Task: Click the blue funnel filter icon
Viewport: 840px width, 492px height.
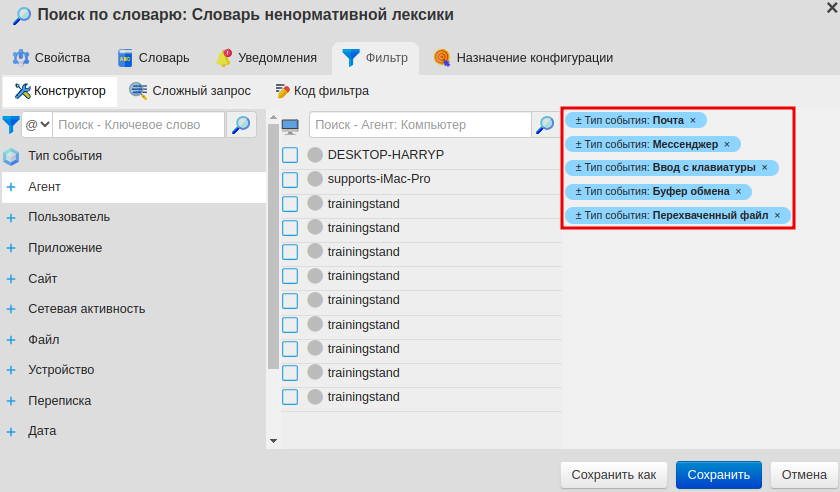Action: (x=10, y=125)
